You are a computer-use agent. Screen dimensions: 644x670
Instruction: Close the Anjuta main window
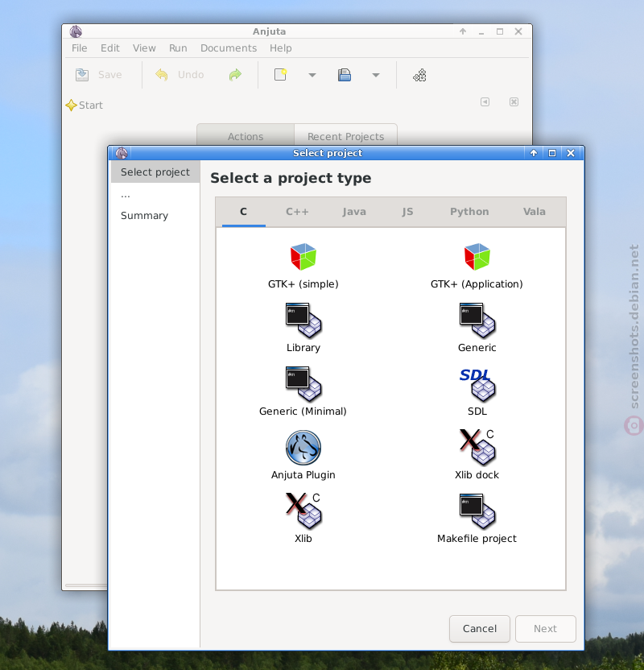pyautogui.click(x=518, y=31)
